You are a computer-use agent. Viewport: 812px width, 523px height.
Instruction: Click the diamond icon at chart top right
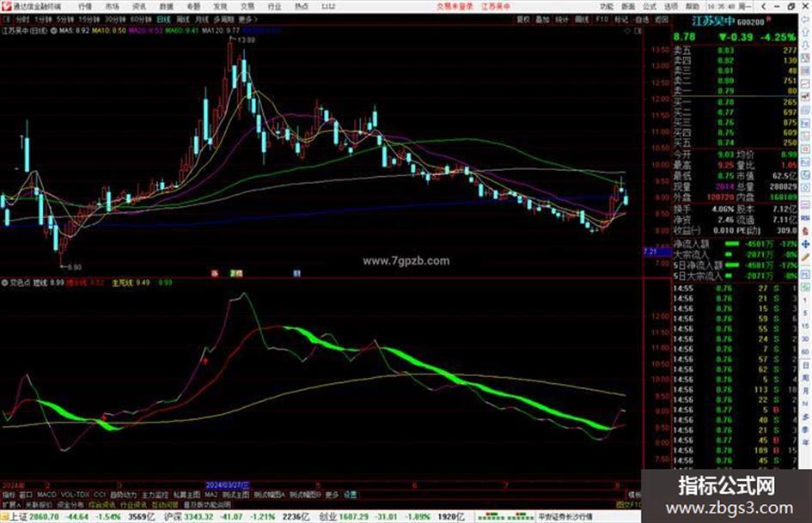[627, 31]
